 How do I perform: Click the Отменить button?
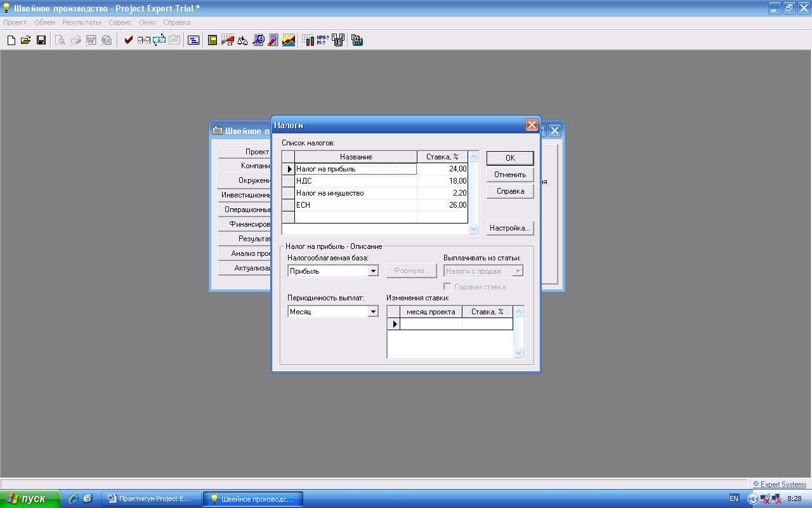pos(510,175)
